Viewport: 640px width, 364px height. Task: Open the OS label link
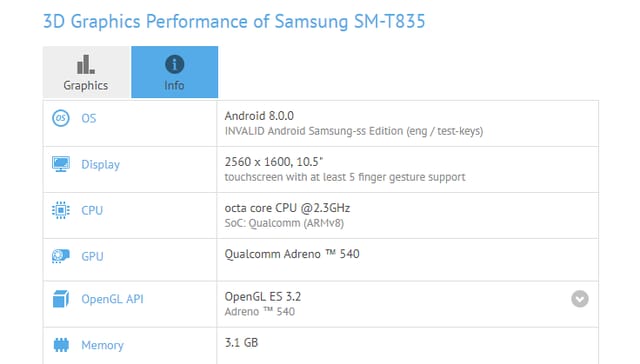coord(89,118)
